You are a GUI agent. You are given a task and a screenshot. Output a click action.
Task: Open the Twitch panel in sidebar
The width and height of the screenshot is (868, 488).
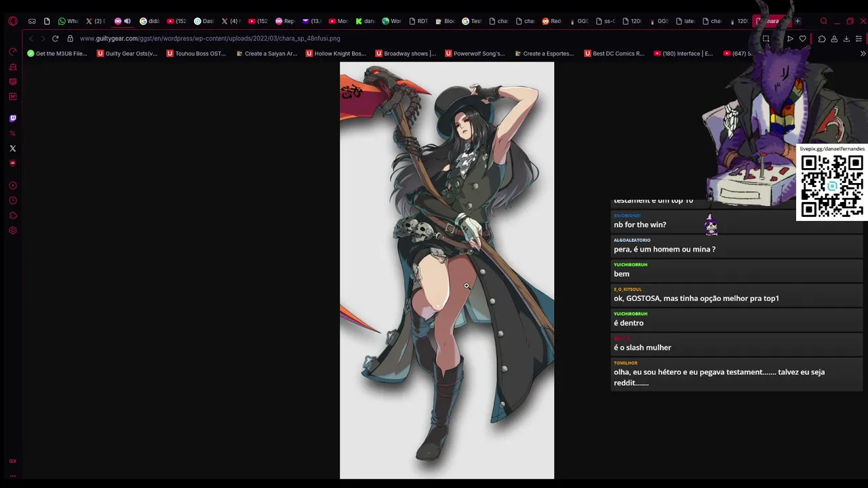pos(13,119)
